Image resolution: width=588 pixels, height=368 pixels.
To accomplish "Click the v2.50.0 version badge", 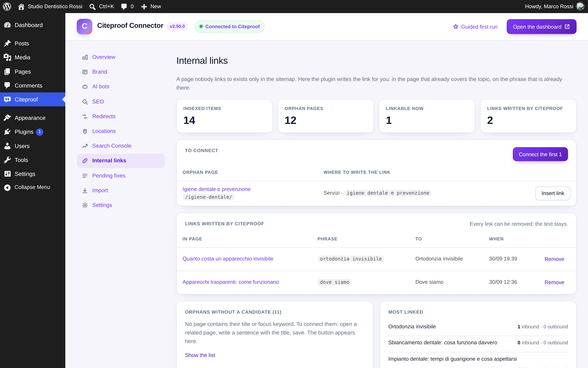I will pyautogui.click(x=177, y=26).
